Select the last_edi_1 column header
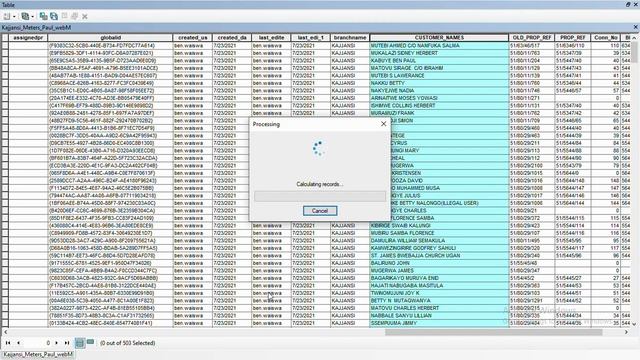Viewport: 640px width, 360px height. coord(311,38)
